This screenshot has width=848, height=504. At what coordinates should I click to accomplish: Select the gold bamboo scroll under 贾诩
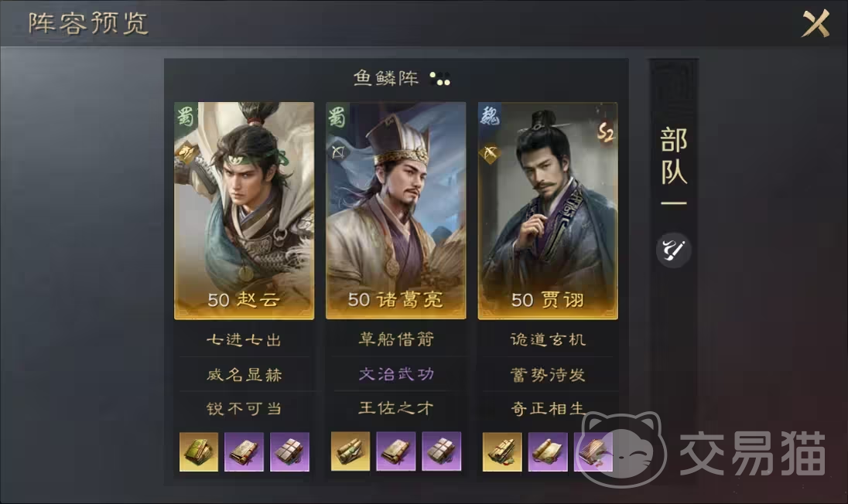coord(502,451)
